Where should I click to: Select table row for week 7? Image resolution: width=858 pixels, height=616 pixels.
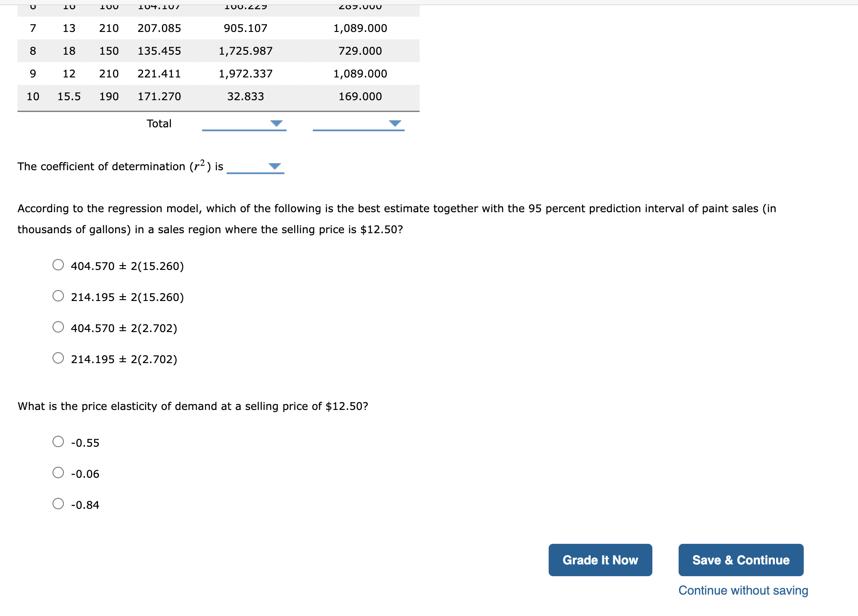tap(175, 28)
